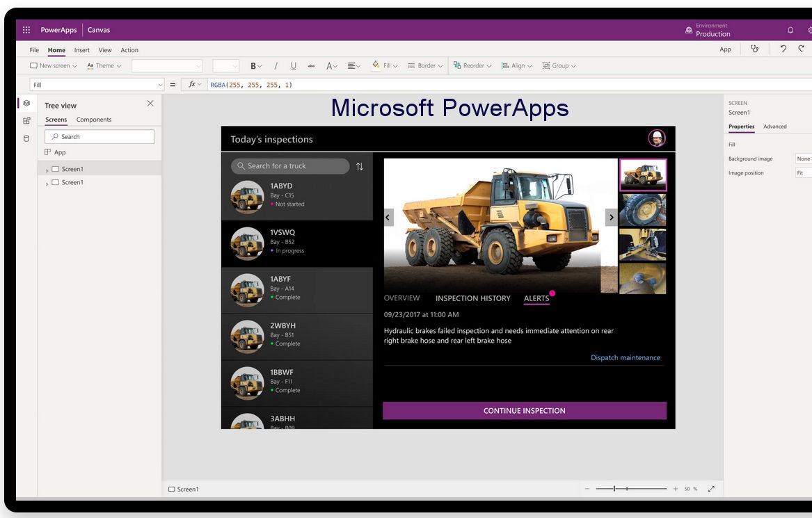Image resolution: width=812 pixels, height=518 pixels.
Task: Click the Environment Production selector
Action: 708,30
